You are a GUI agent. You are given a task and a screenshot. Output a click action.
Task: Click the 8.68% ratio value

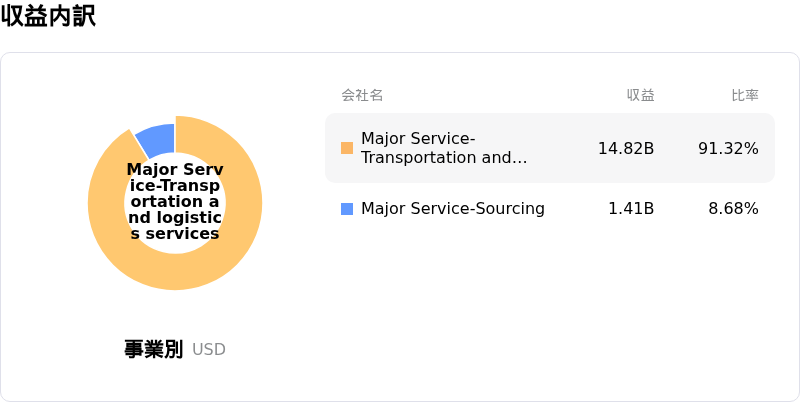point(733,209)
